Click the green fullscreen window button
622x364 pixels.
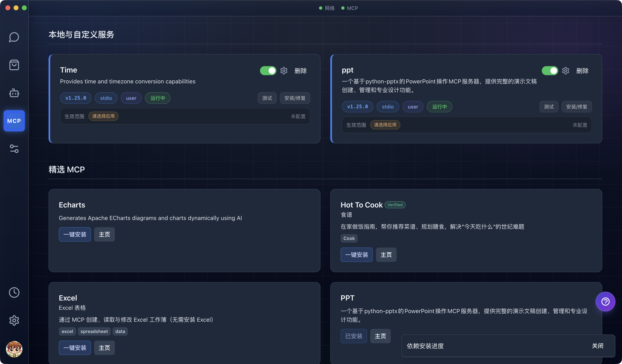click(24, 8)
